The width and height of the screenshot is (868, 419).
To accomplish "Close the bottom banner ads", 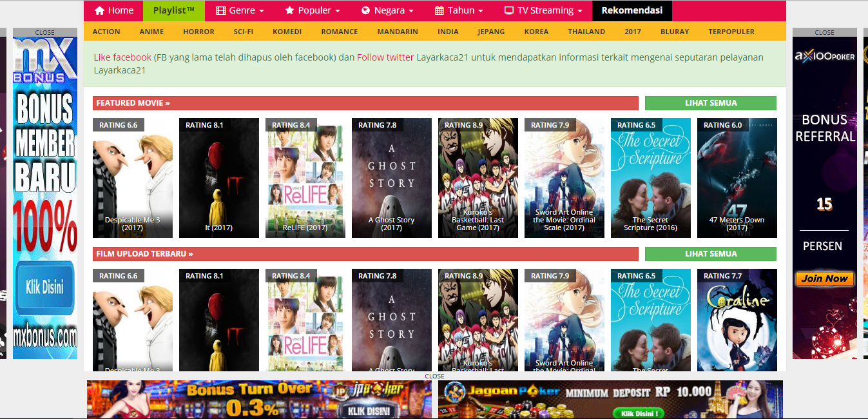I will 434,376.
